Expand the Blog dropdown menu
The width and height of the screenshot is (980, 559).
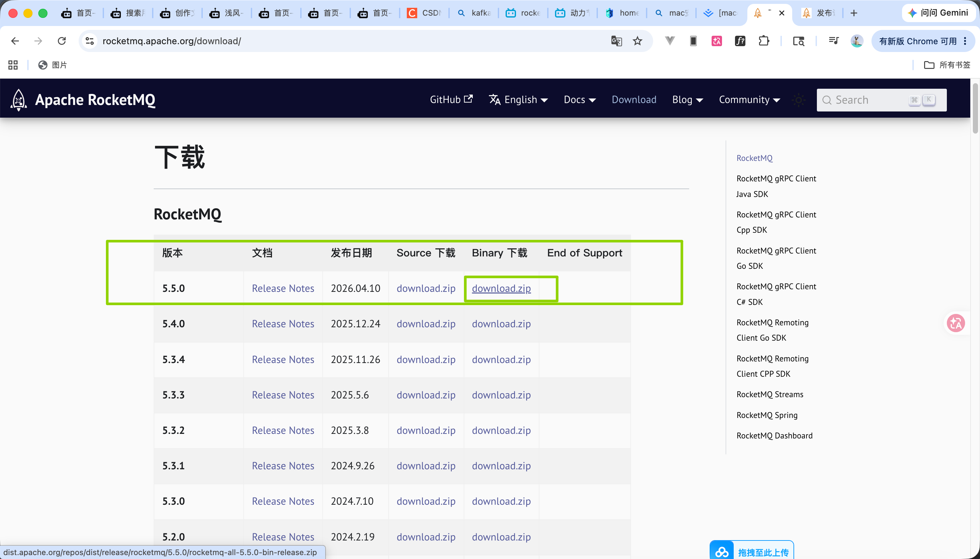tap(688, 100)
